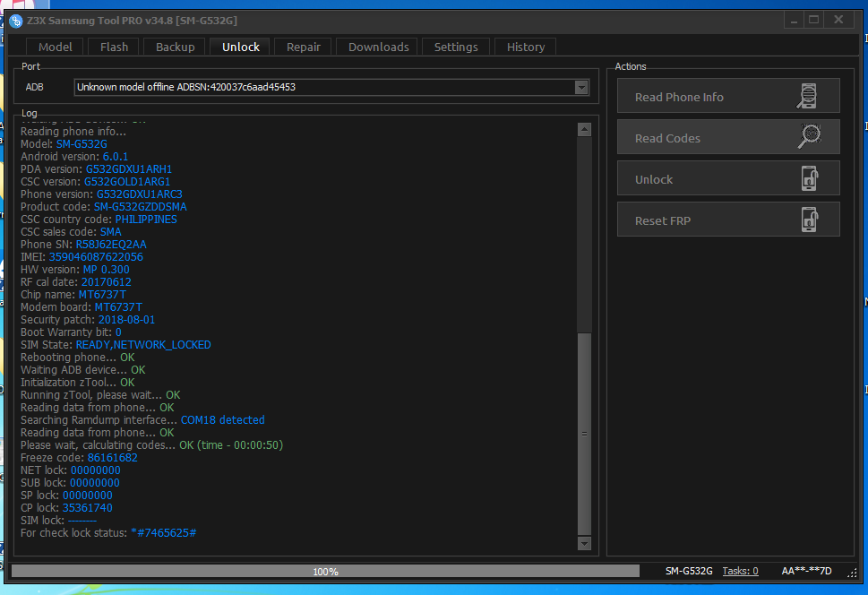Switch to the Flash tab
Viewport: 868px width, 595px height.
click(114, 47)
